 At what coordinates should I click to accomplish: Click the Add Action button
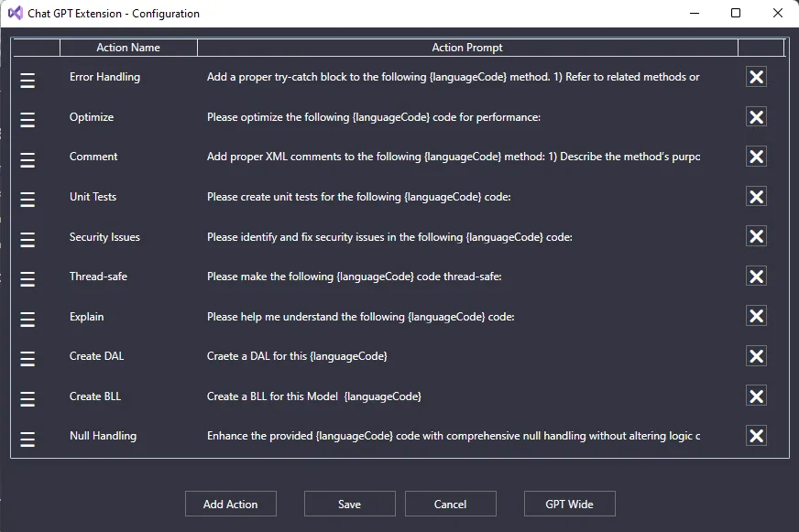230,504
